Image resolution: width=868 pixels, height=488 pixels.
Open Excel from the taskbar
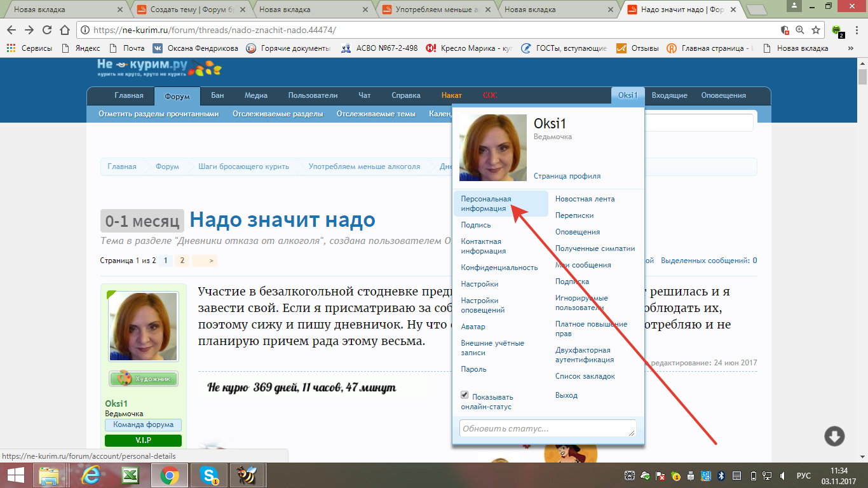130,475
